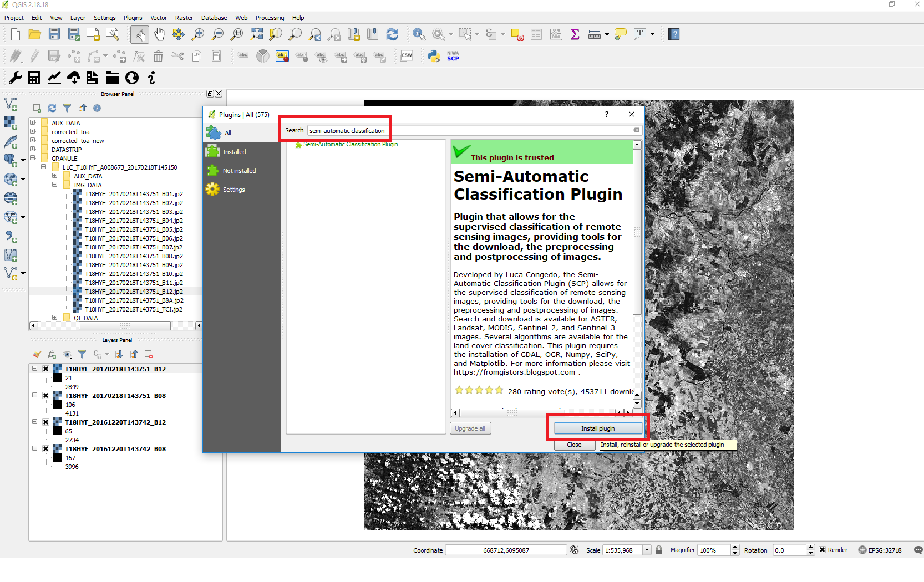Click the five-star plugin rating
Image resolution: width=924 pixels, height=582 pixels.
pos(479,391)
